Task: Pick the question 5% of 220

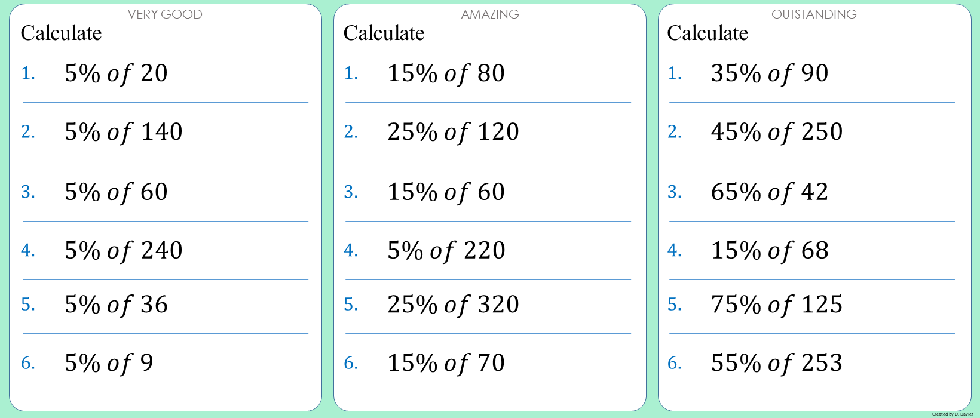Action: (446, 251)
